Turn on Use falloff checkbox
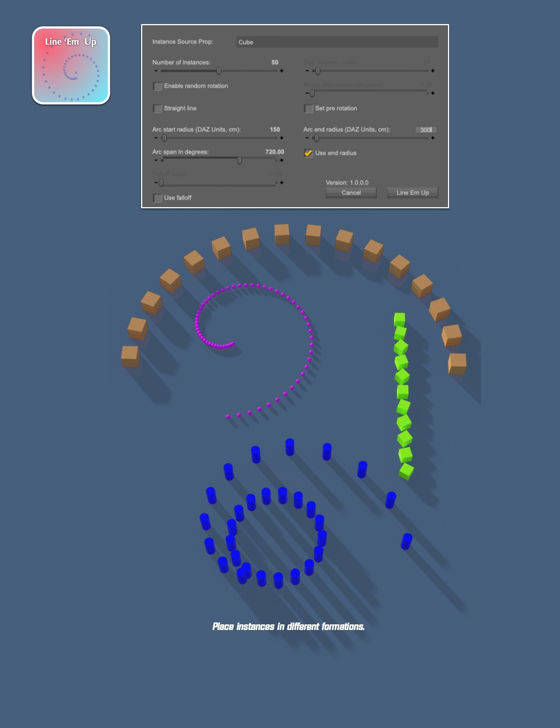The image size is (560, 728). coord(157,198)
